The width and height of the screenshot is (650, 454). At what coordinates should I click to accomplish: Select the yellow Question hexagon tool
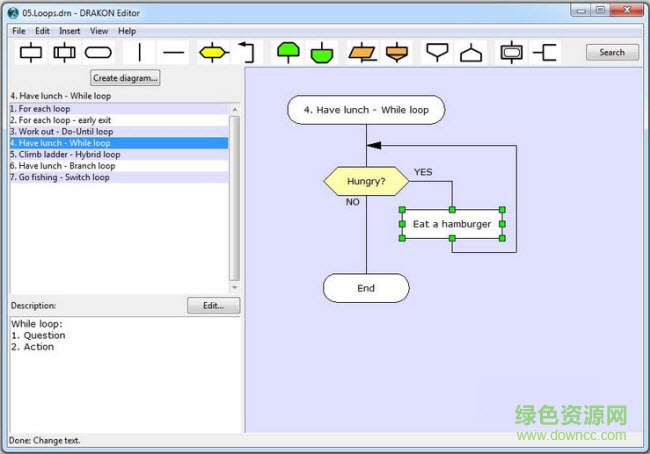(x=212, y=52)
